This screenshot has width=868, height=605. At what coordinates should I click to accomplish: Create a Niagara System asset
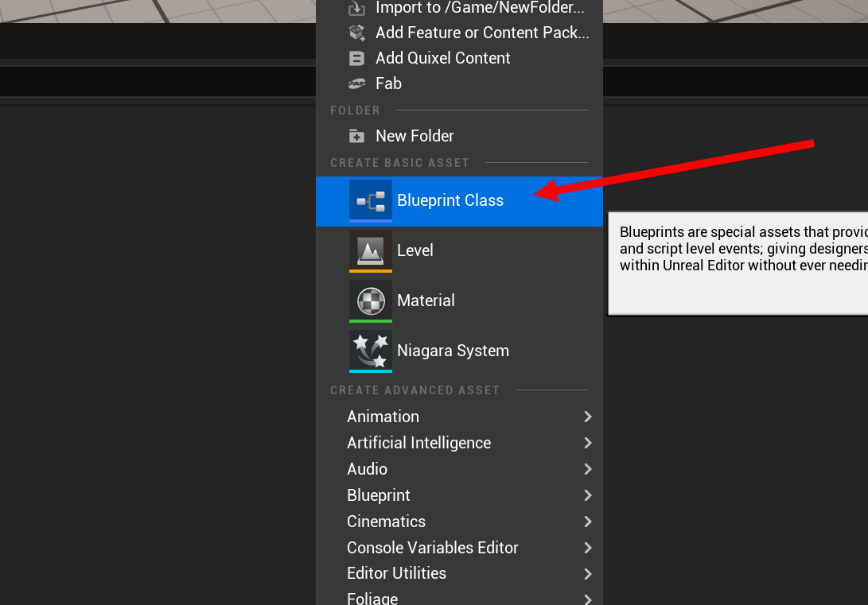(x=460, y=351)
